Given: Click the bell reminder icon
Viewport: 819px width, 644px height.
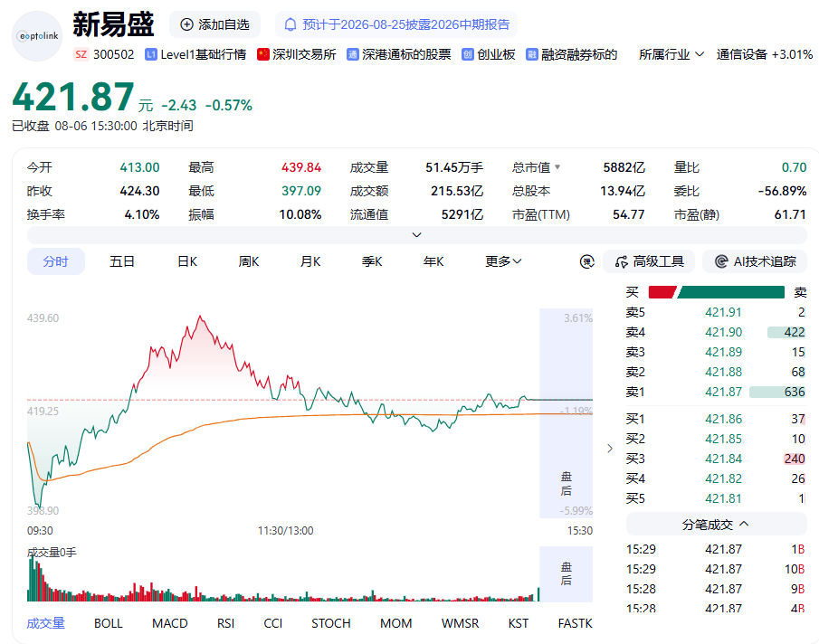Looking at the screenshot, I should 290,24.
